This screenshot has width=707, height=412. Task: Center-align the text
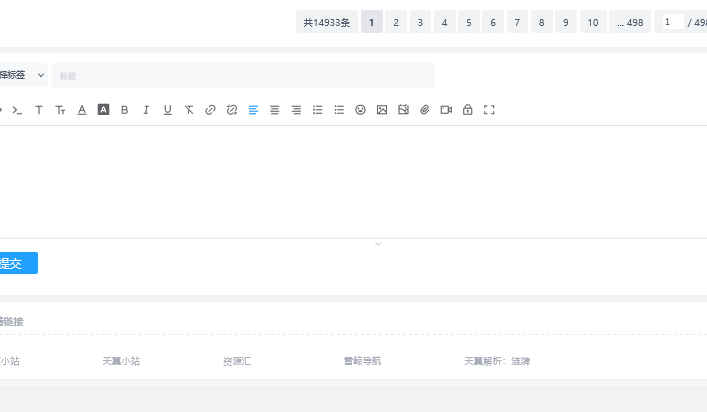click(x=275, y=110)
